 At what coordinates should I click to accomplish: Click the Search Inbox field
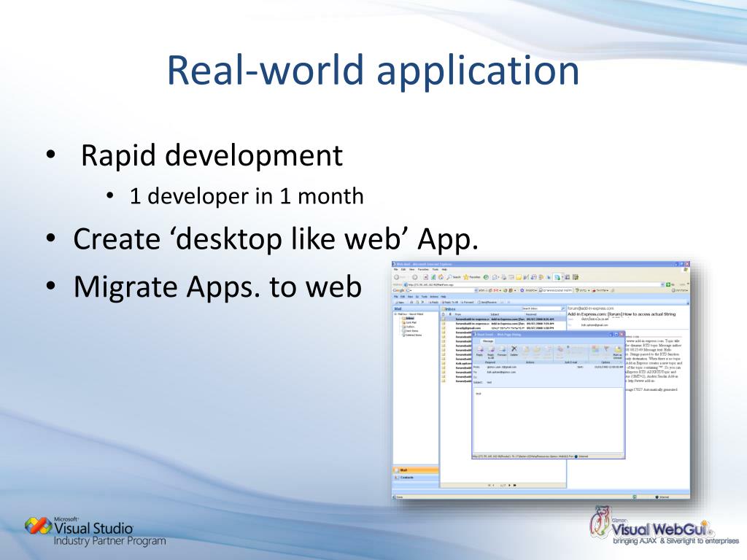[x=541, y=308]
